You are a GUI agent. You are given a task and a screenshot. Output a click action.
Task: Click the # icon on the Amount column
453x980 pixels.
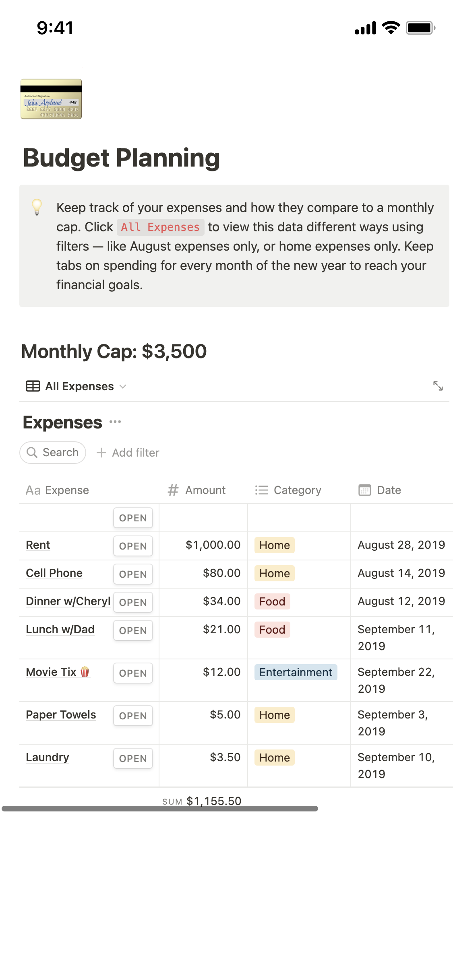[172, 490]
